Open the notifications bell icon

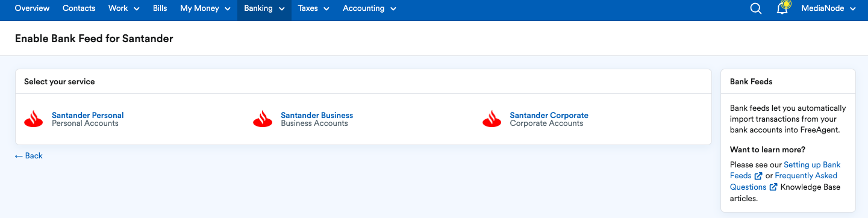tap(782, 8)
